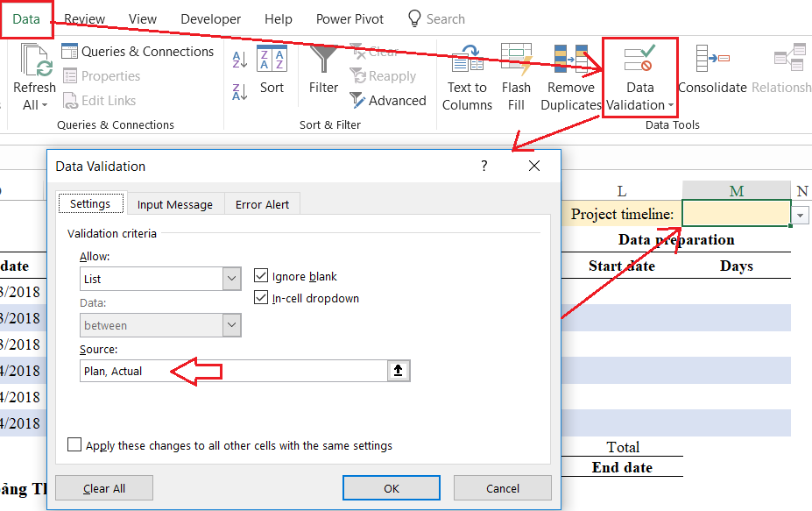Image resolution: width=812 pixels, height=511 pixels.
Task: Click the Cancel button
Action: (x=502, y=488)
